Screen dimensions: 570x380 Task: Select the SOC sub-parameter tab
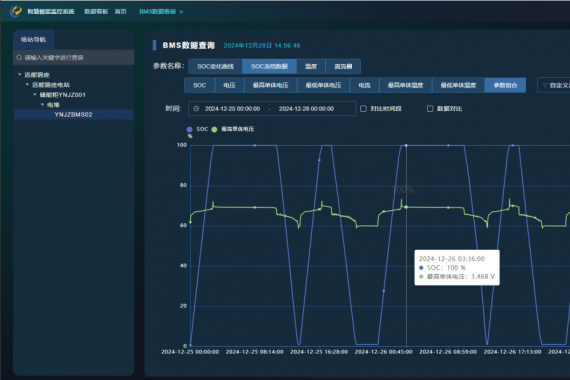(200, 85)
